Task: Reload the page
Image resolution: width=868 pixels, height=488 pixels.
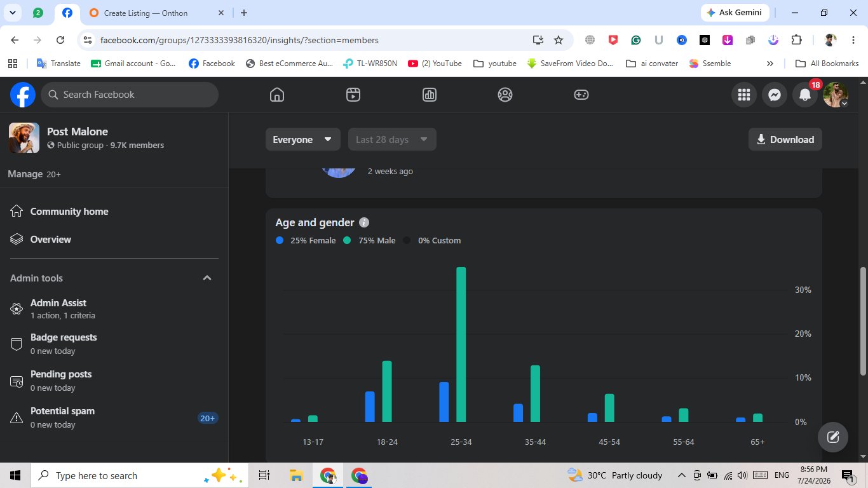Action: [60, 40]
